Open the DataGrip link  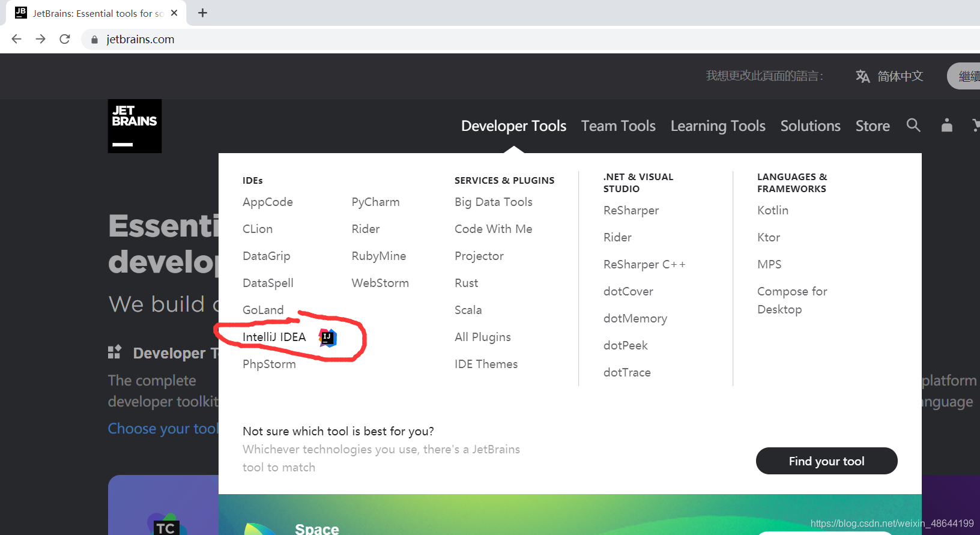(266, 256)
